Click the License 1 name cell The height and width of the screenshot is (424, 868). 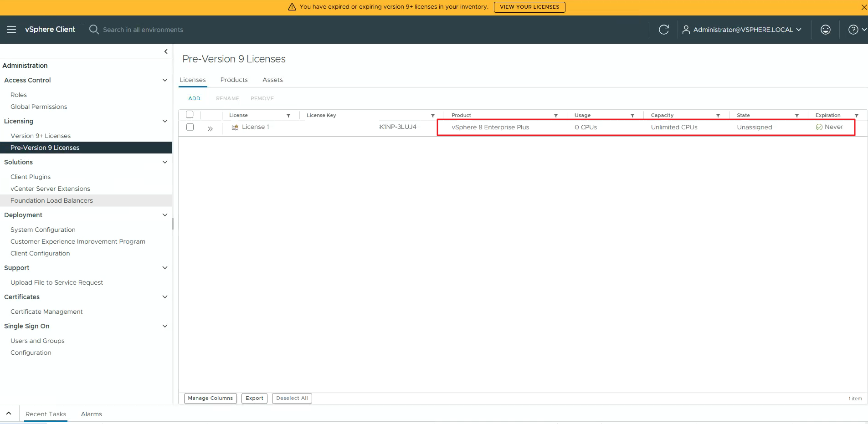tap(256, 127)
